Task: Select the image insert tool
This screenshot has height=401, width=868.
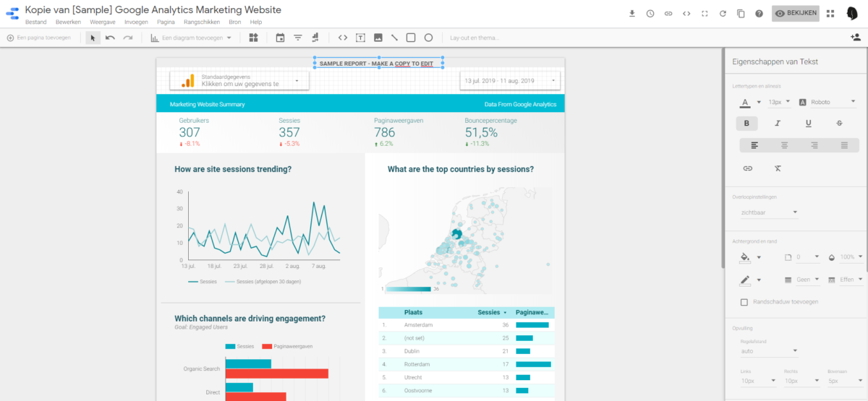Action: point(378,38)
